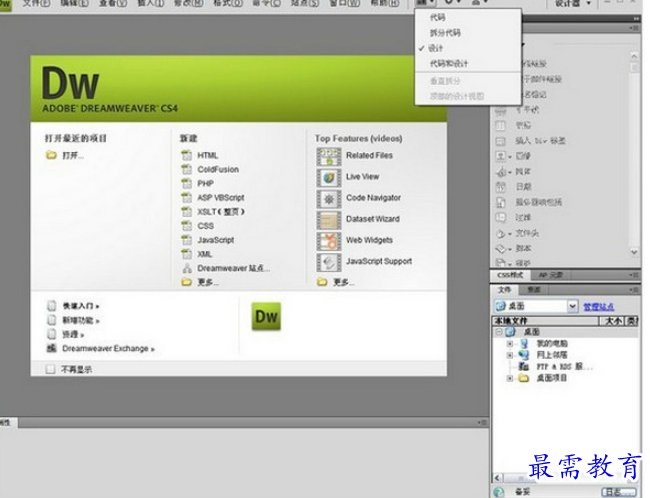Open the Code Navigator video thumbnail
This screenshot has width=650, height=498.
[x=329, y=199]
